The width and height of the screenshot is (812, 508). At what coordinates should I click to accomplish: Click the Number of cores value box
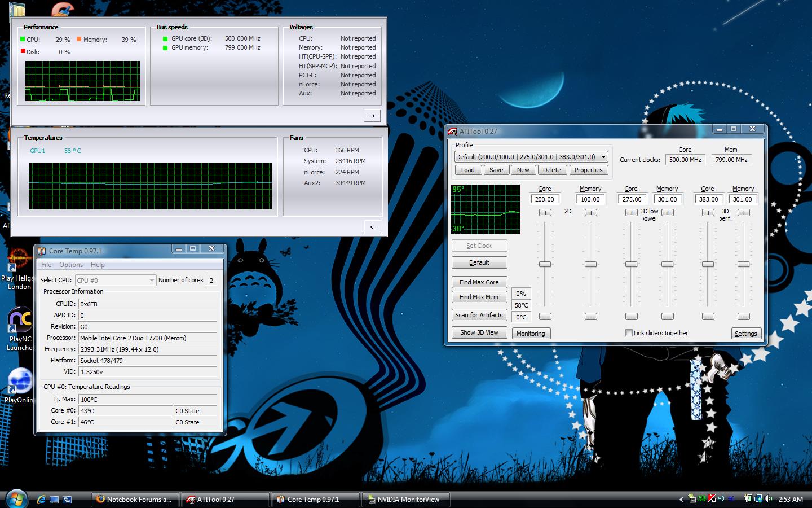pyautogui.click(x=211, y=280)
